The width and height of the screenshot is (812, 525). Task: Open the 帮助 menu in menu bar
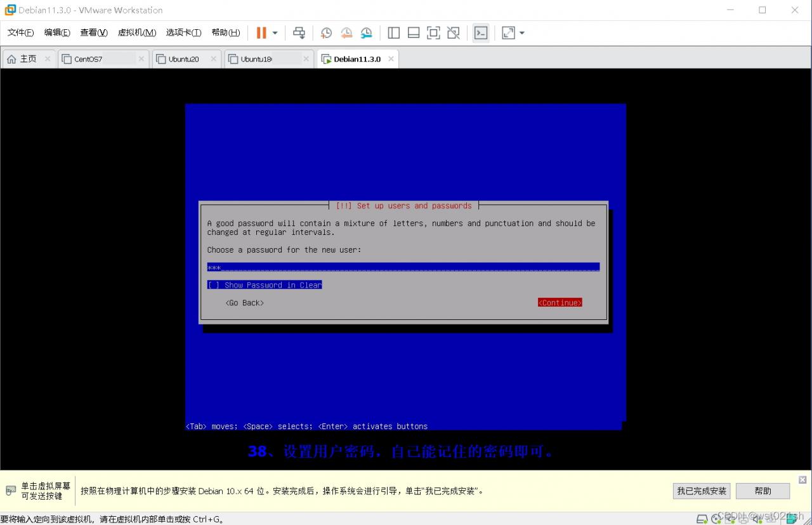226,33
